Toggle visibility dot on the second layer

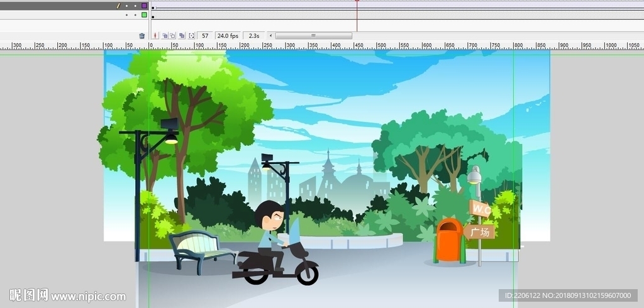[x=126, y=15]
